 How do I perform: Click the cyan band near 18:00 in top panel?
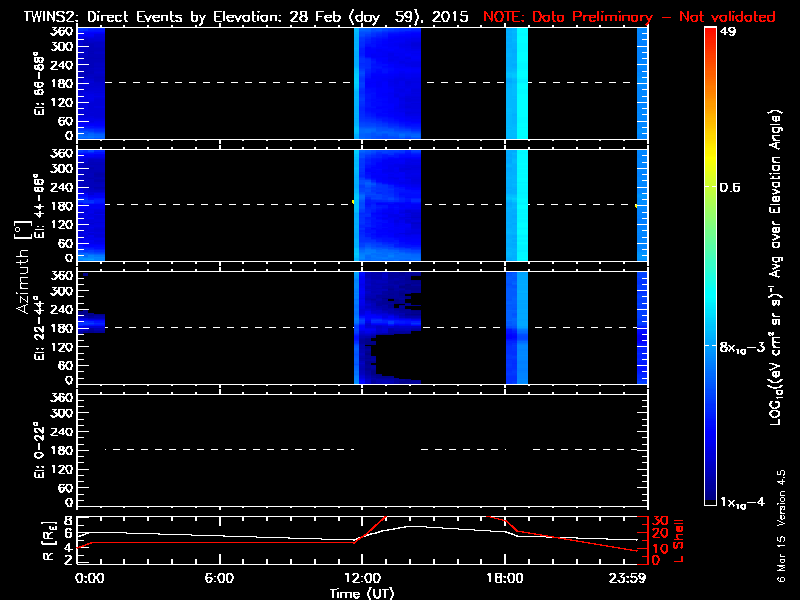(x=517, y=83)
